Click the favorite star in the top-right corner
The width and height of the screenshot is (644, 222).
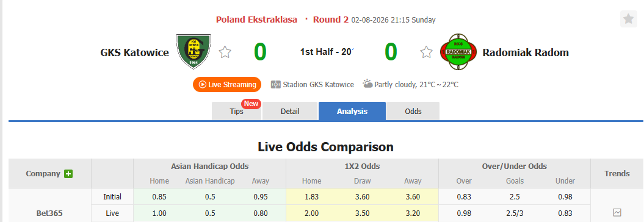pyautogui.click(x=628, y=20)
